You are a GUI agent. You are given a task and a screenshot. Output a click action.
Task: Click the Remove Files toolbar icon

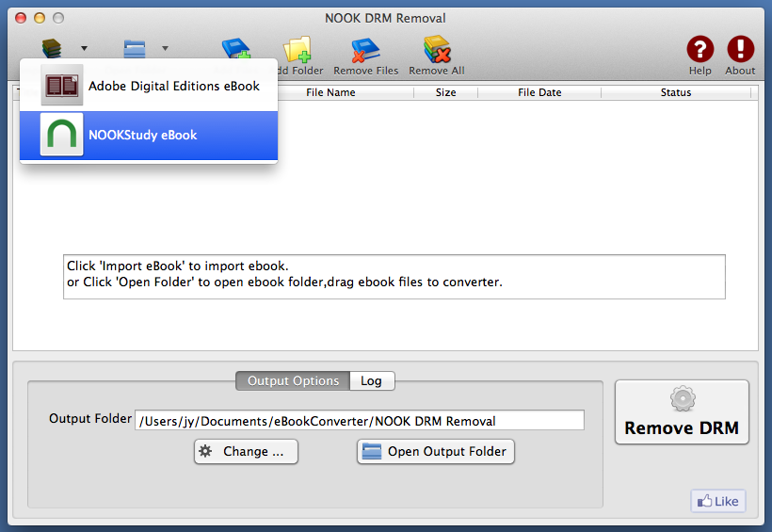point(365,50)
